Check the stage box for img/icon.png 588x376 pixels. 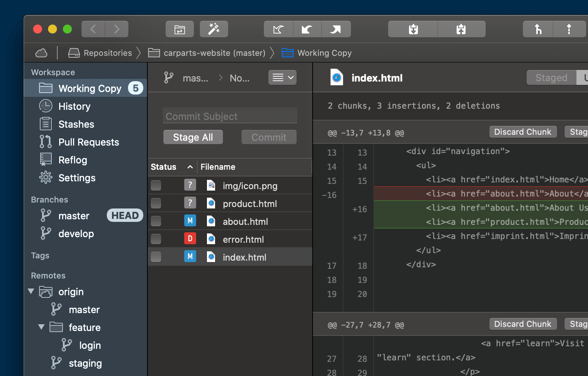[x=156, y=185]
